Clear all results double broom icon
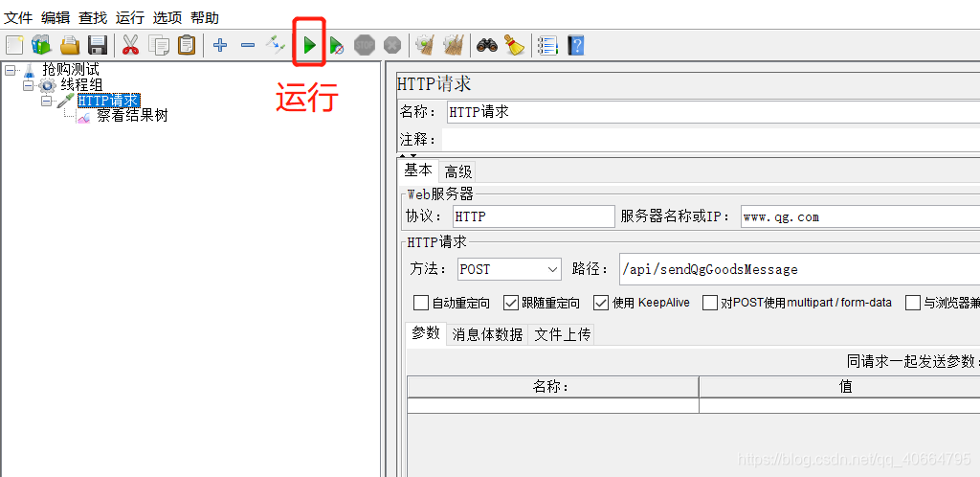980x477 pixels. pos(453,45)
